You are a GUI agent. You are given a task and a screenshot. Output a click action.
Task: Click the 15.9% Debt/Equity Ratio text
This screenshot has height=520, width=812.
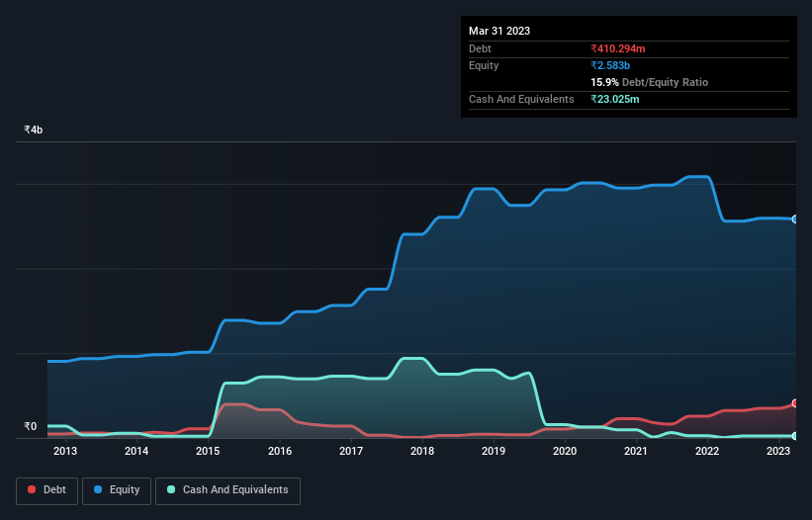tap(650, 82)
